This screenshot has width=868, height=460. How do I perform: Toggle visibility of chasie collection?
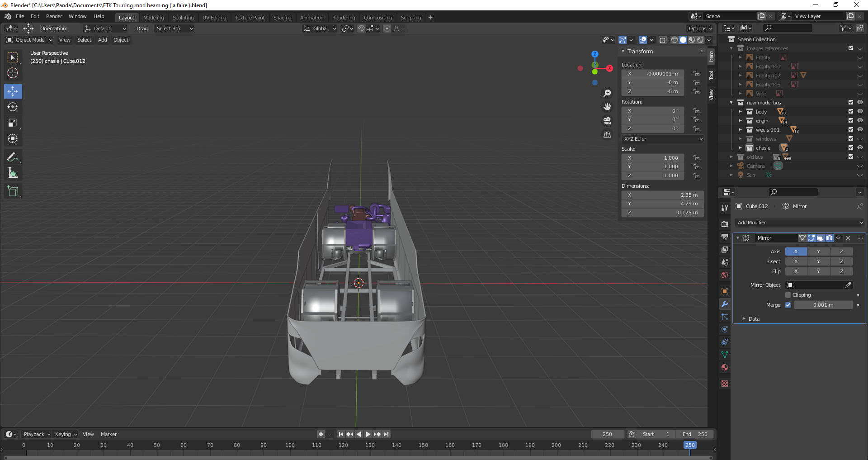tap(860, 147)
